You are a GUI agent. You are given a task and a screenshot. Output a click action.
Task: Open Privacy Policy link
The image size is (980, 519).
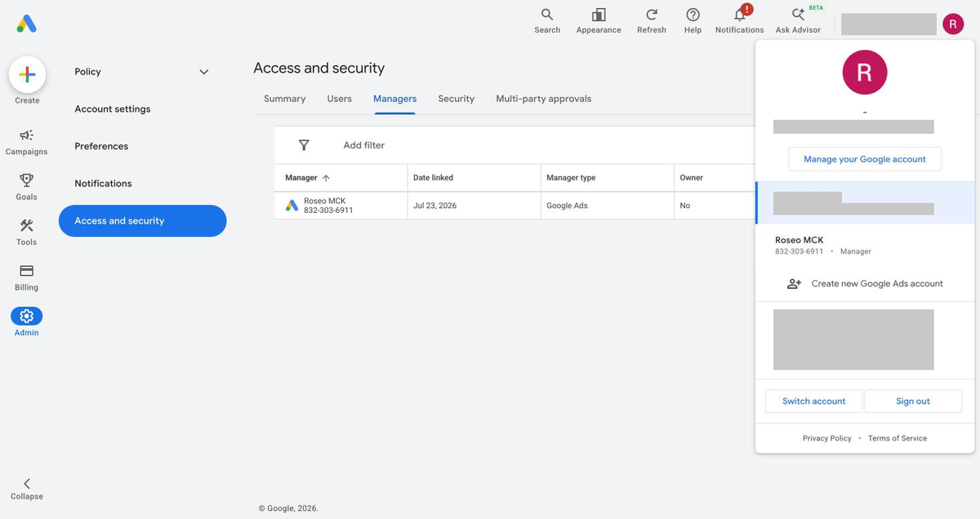click(826, 438)
